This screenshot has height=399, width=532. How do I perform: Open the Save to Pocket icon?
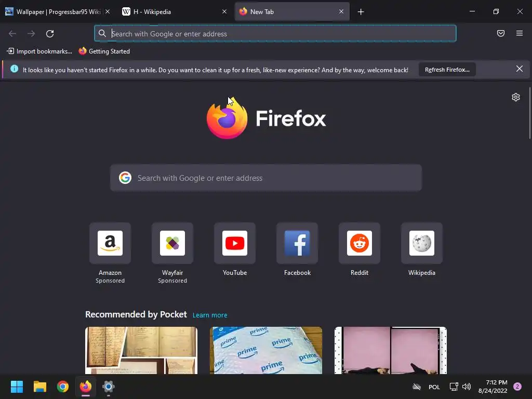point(501,33)
